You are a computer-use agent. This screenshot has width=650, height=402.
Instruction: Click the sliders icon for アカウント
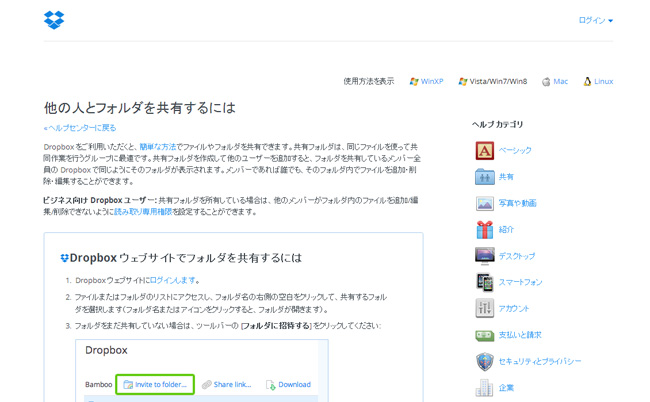point(485,308)
